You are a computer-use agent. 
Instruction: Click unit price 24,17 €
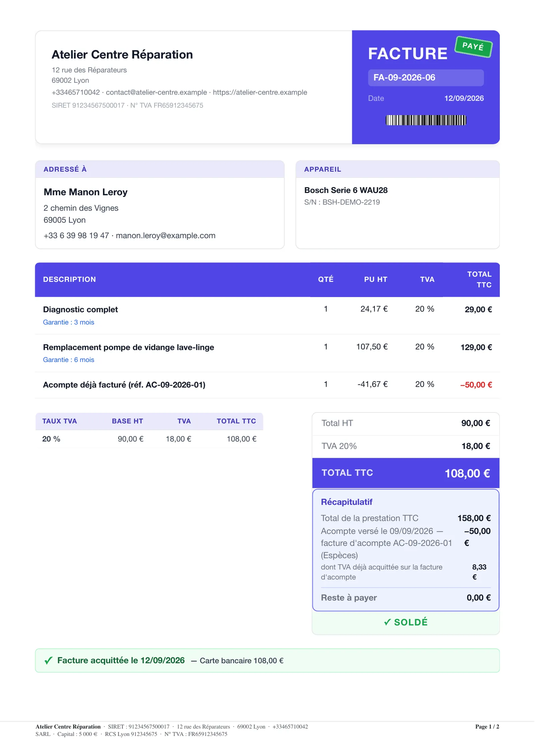(374, 309)
